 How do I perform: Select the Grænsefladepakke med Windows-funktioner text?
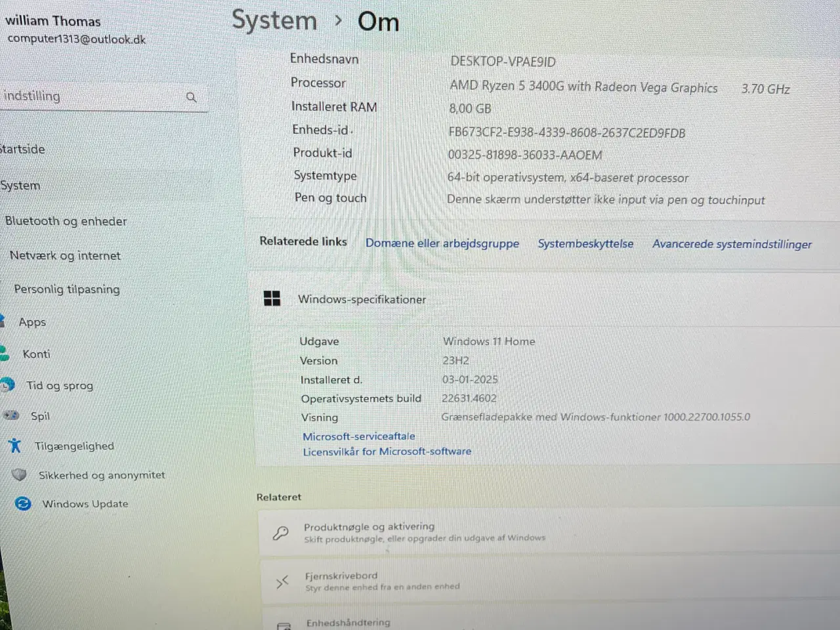click(596, 417)
